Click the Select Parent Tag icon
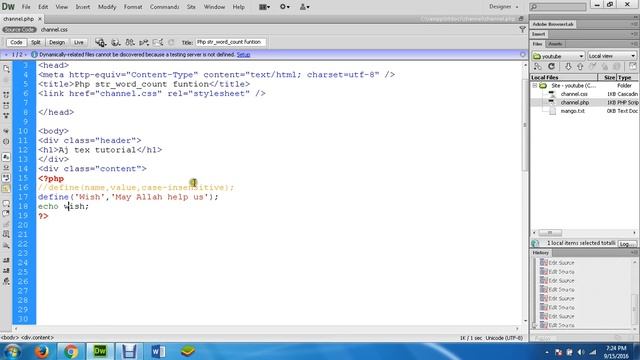This screenshot has width=640, height=360. 6,131
